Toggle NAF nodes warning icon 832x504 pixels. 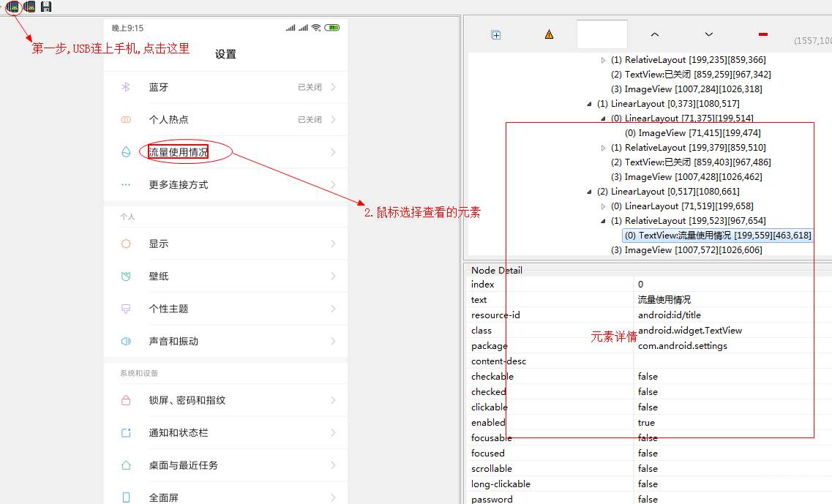(550, 34)
